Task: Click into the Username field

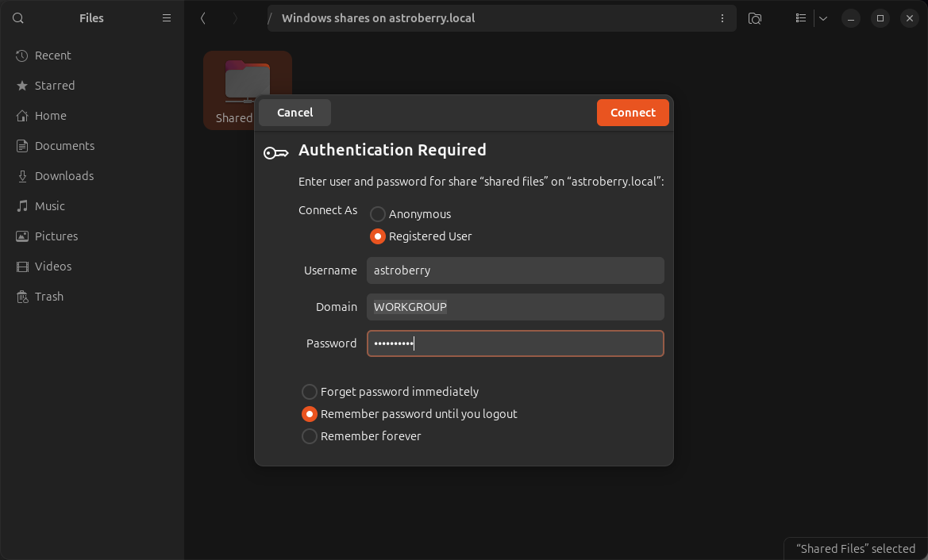Action: [514, 270]
